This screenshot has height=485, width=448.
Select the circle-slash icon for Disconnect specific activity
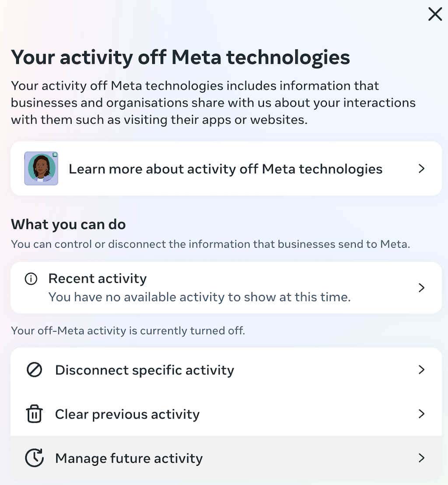pyautogui.click(x=34, y=370)
